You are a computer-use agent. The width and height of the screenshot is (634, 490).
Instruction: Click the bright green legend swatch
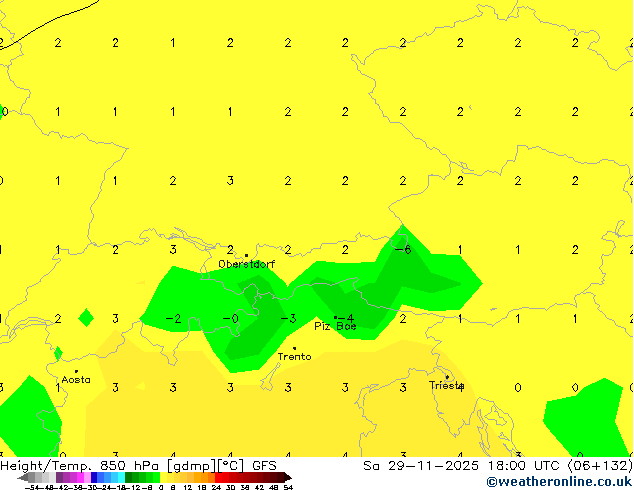156,477
